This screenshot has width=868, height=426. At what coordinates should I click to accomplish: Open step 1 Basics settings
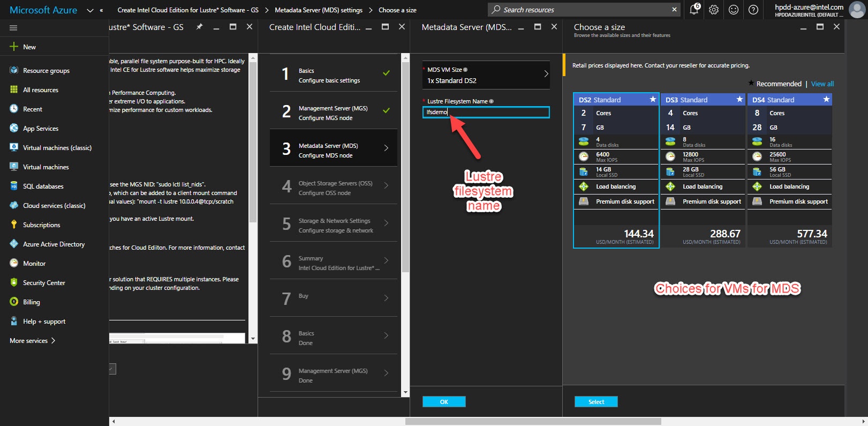334,73
